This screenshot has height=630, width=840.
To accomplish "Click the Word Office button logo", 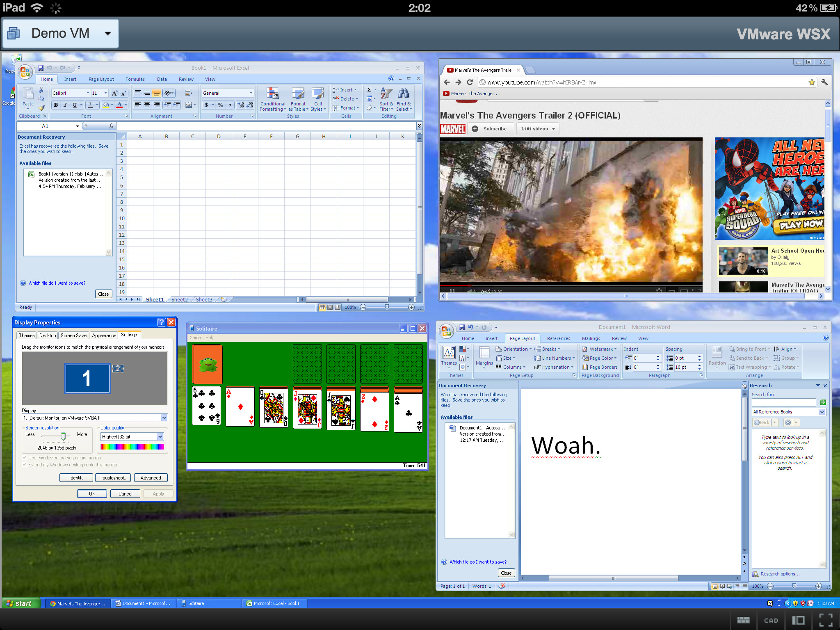I will point(446,331).
